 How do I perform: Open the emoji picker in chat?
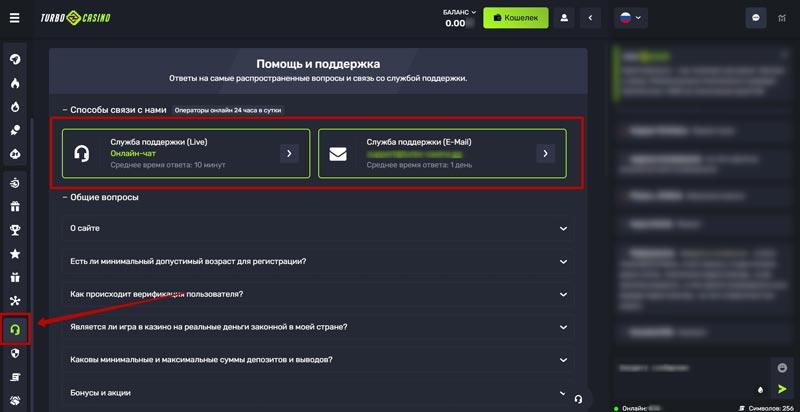783,368
